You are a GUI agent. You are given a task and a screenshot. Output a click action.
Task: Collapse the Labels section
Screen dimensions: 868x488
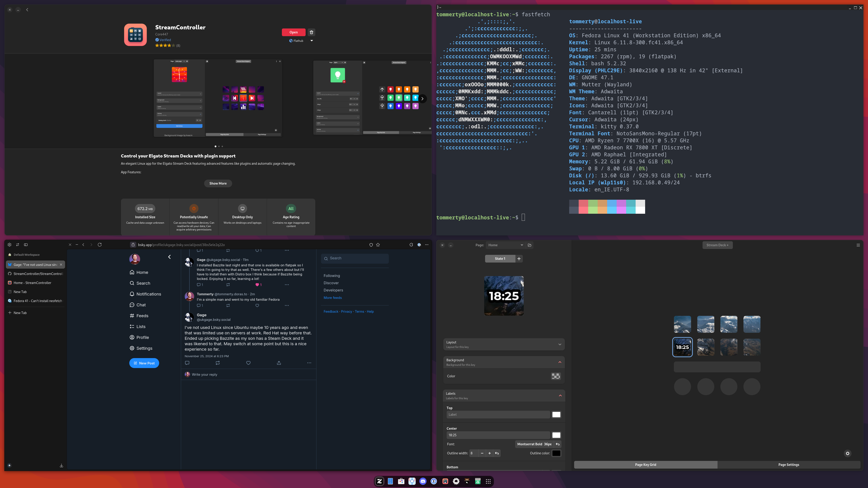504,396
